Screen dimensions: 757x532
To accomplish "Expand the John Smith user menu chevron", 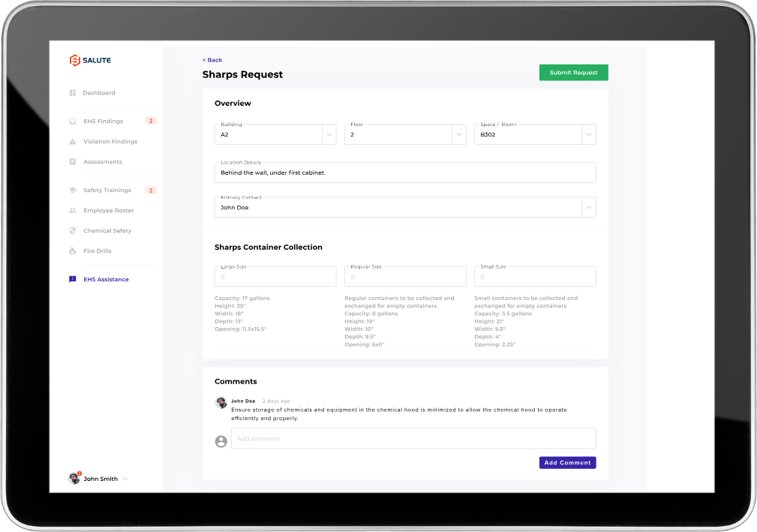I will click(125, 479).
